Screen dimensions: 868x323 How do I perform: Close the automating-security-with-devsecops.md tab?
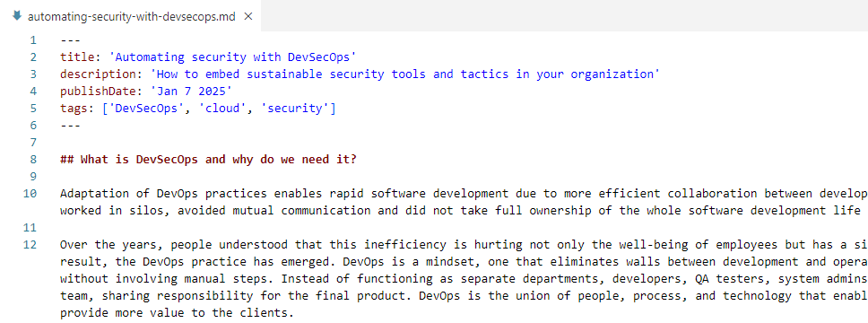(x=248, y=17)
